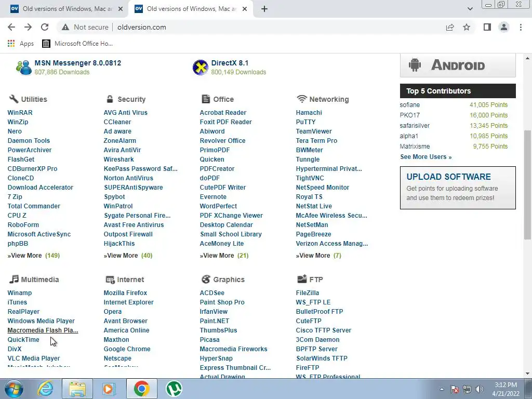Screen dimensions: 532x399
Task: Open Windows Media Player taskbar icon
Action: [x=109, y=389]
